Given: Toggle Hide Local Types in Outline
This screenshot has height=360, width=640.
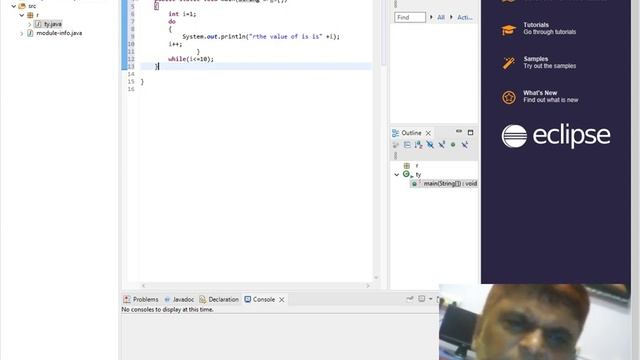Looking at the screenshot, I should click(x=464, y=145).
